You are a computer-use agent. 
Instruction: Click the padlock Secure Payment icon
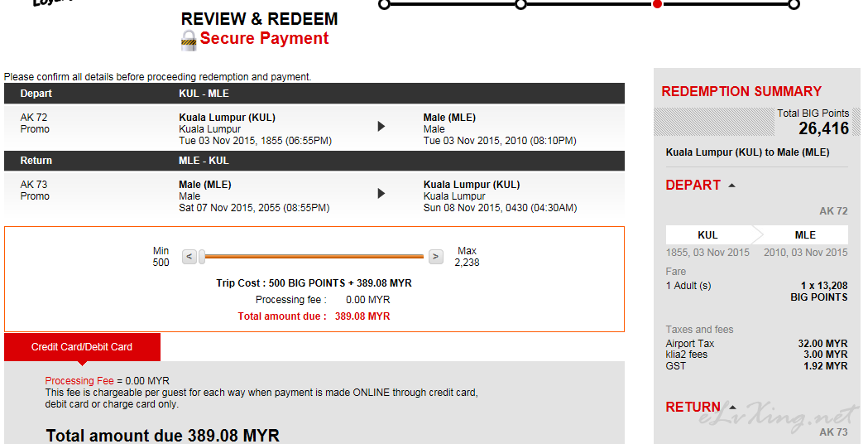[189, 40]
